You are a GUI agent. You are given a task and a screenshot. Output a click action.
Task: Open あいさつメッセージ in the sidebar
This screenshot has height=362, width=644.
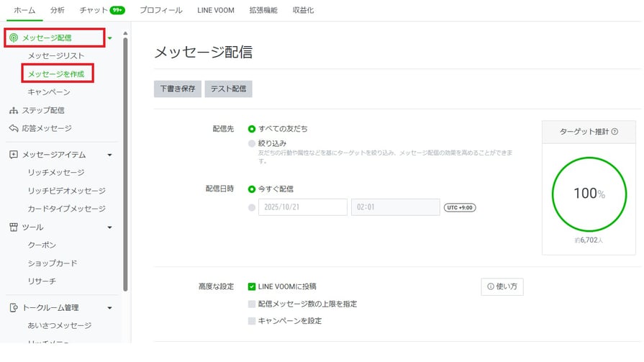(60, 325)
